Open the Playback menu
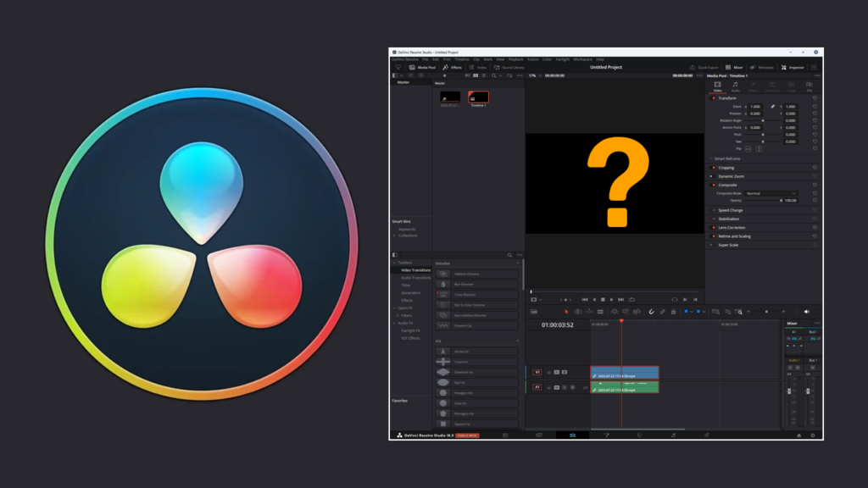 pos(517,58)
